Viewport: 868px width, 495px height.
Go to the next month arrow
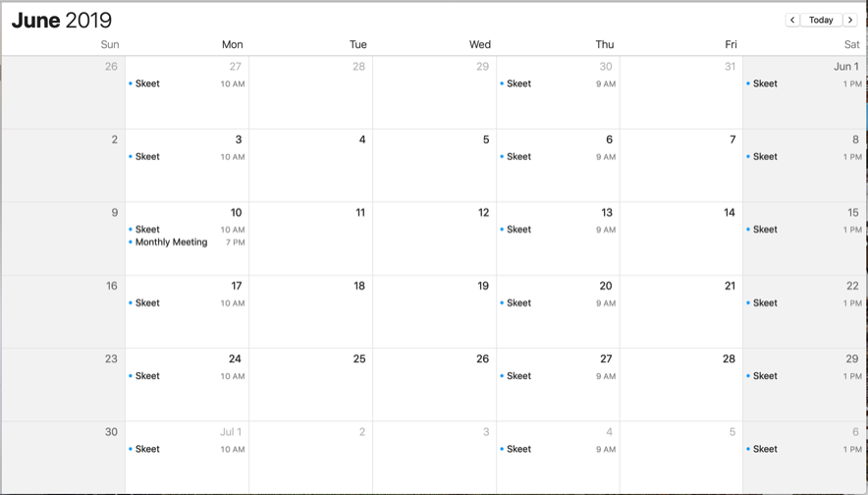coord(850,20)
